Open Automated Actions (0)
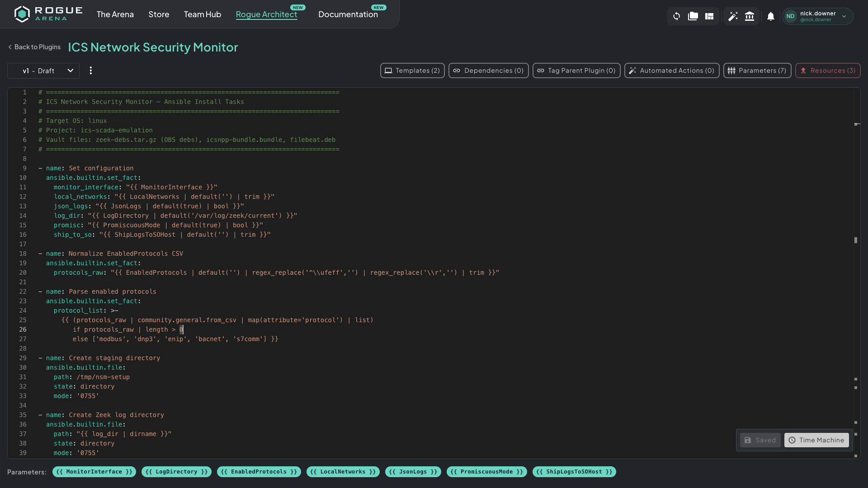Image resolution: width=868 pixels, height=488 pixels. pos(672,70)
